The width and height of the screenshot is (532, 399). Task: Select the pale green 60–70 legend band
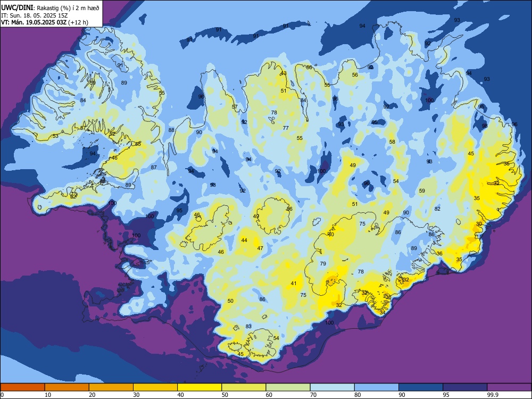(288, 387)
